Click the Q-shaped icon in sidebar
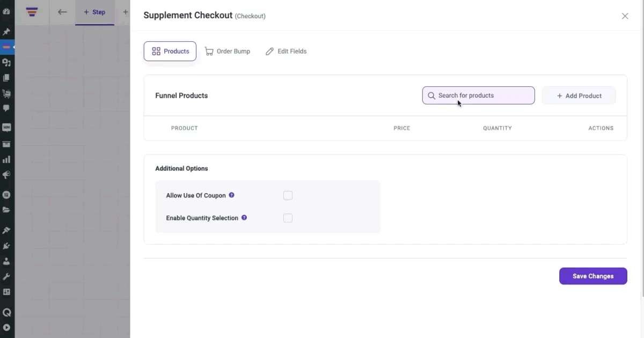Image resolution: width=644 pixels, height=338 pixels. tap(6, 312)
